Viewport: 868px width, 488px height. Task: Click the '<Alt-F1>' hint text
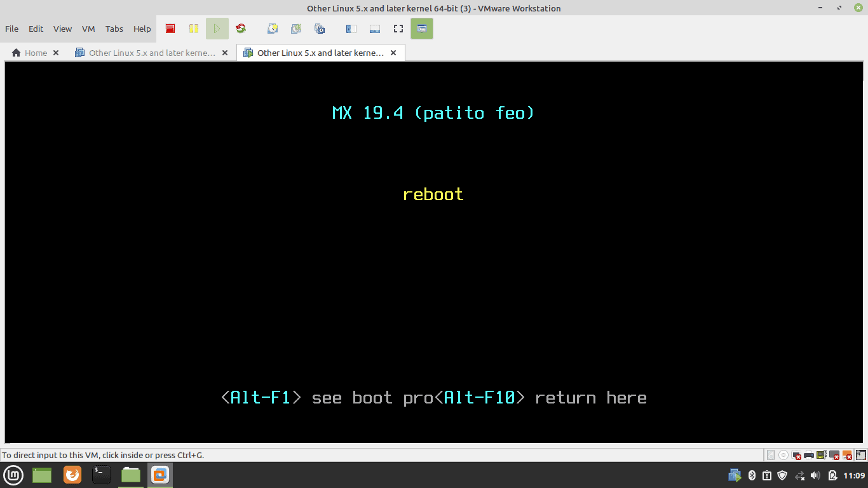tap(261, 398)
